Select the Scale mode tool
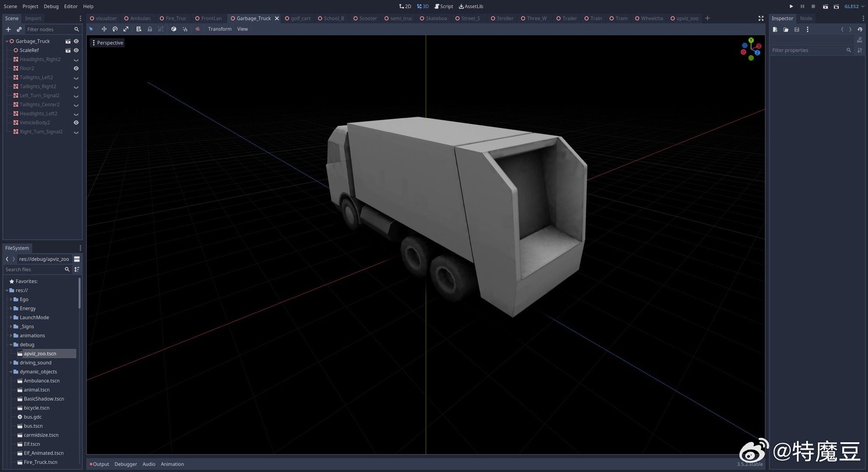 coord(126,29)
